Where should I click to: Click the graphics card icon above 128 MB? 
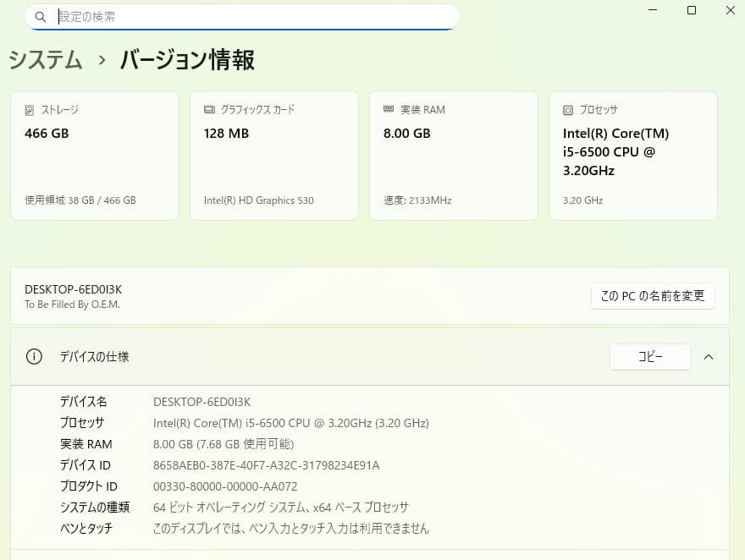point(208,109)
